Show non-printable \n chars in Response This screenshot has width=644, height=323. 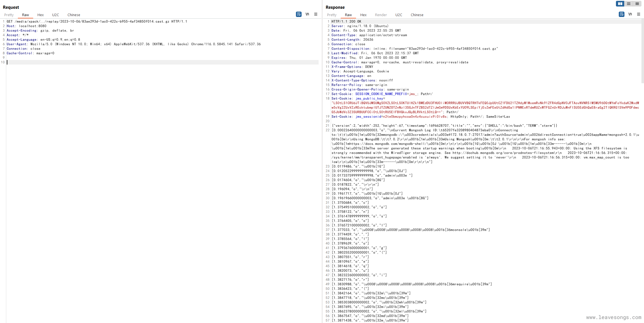tap(630, 14)
